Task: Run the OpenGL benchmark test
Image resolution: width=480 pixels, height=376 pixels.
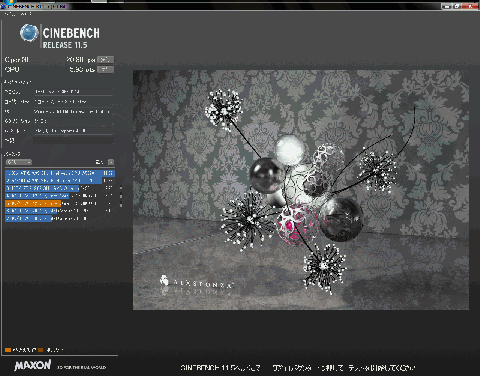Action: click(x=105, y=60)
